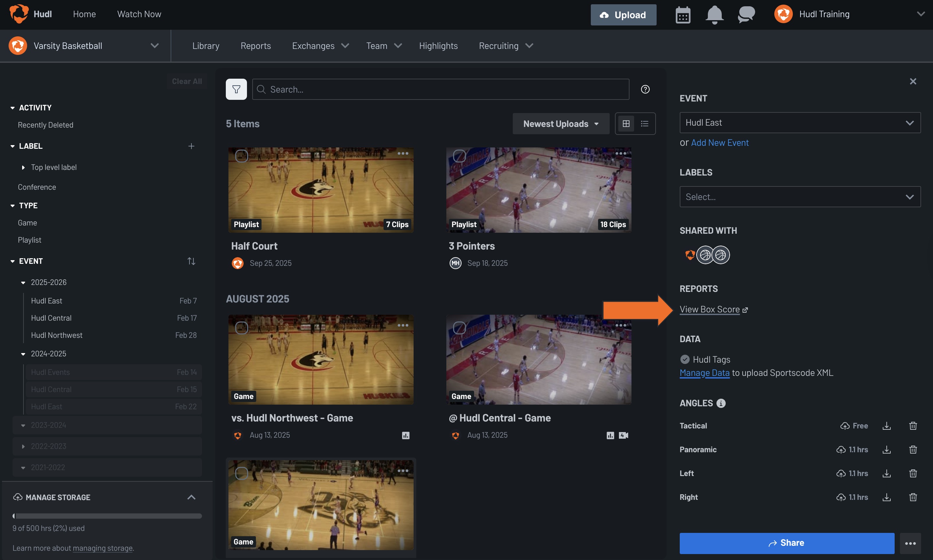Collapse the 2025-2026 event season
This screenshot has width=933, height=560.
(x=23, y=283)
